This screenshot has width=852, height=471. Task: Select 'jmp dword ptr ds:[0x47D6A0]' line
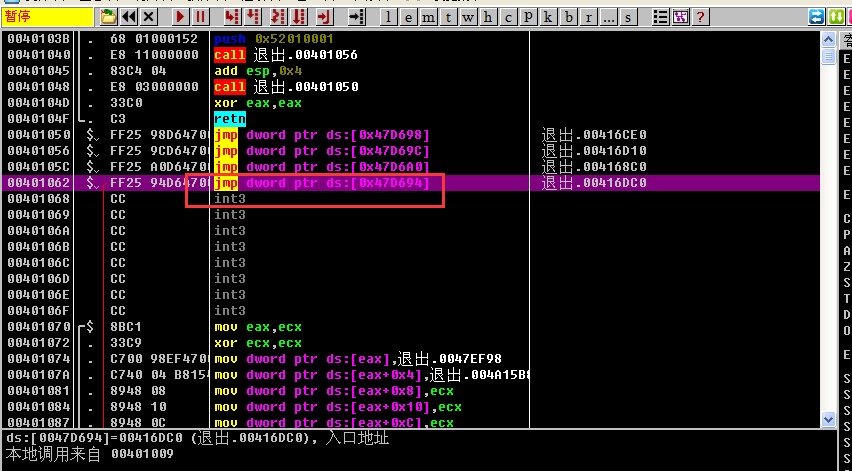(x=322, y=167)
